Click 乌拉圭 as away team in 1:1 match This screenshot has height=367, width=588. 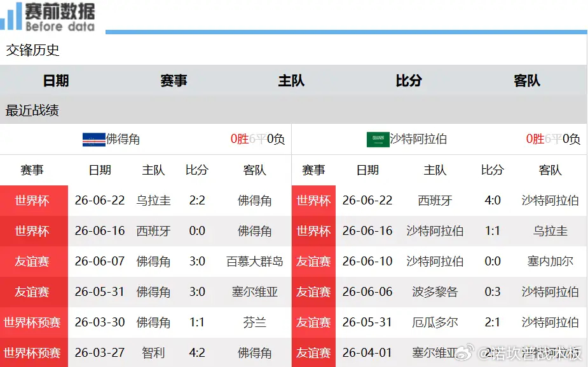(x=550, y=230)
